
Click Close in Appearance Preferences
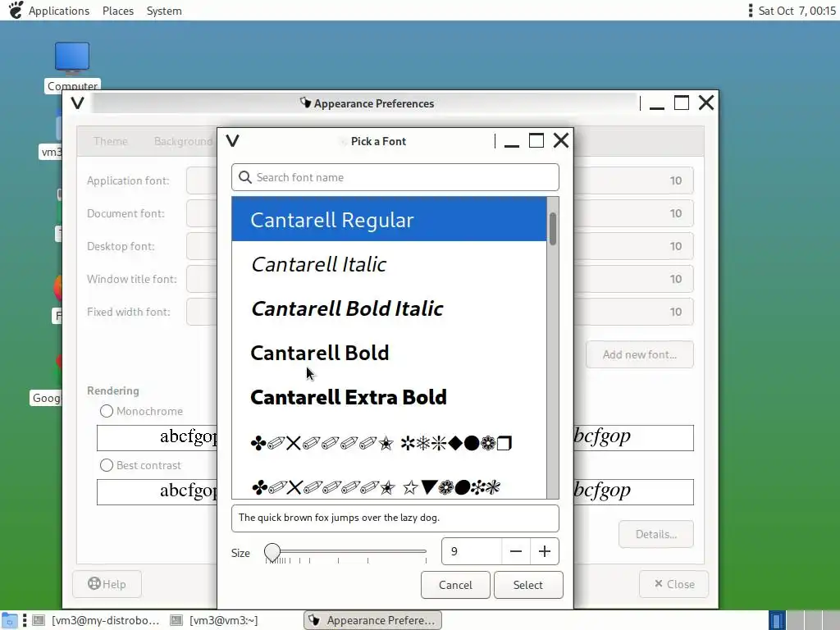[x=674, y=584]
